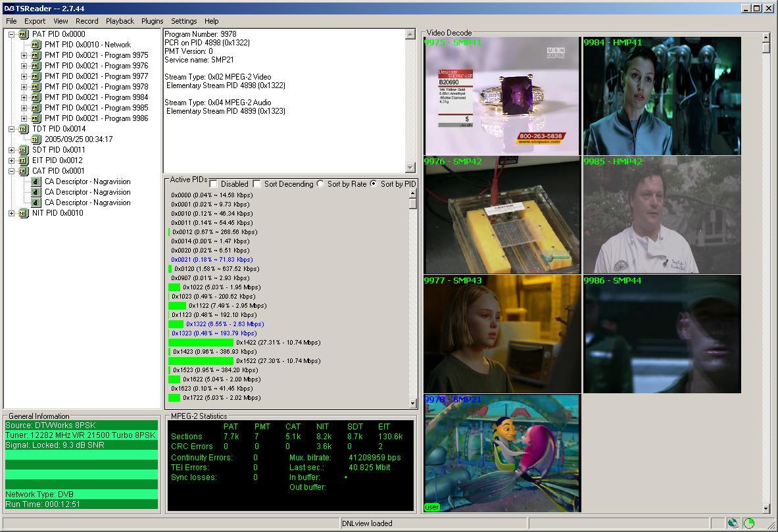The image size is (778, 532).
Task: Click the globe icon in status bar
Action: [x=733, y=523]
